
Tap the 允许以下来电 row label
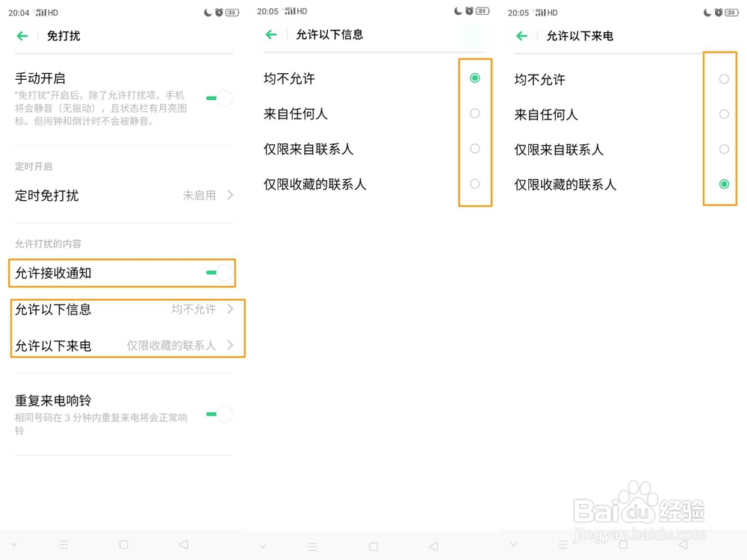pyautogui.click(x=53, y=346)
